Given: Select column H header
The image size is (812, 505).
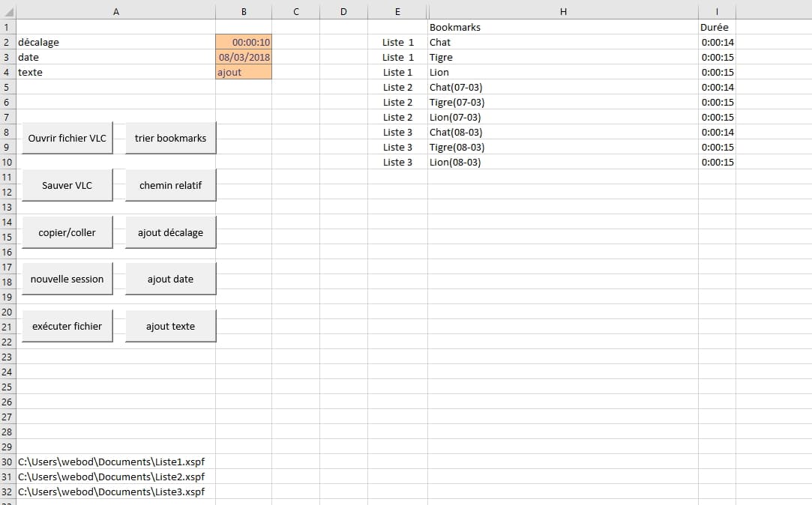Looking at the screenshot, I should (563, 11).
